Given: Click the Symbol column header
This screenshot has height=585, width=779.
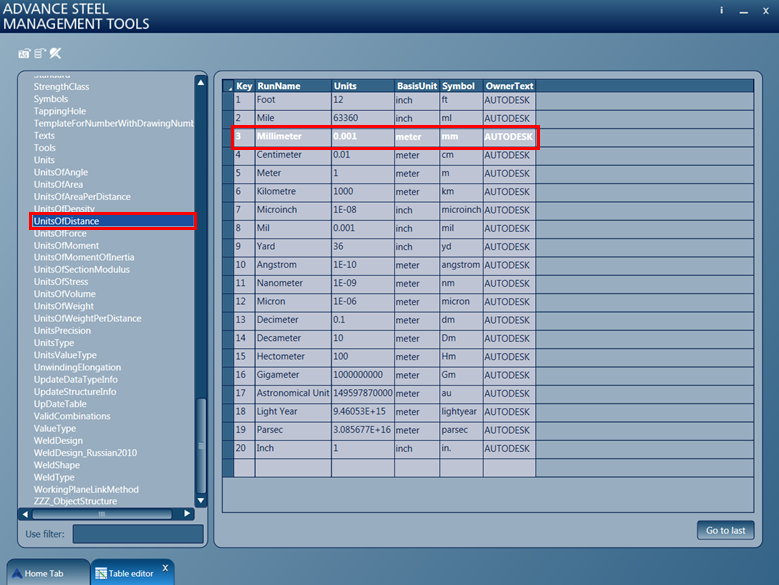Looking at the screenshot, I should tap(461, 86).
